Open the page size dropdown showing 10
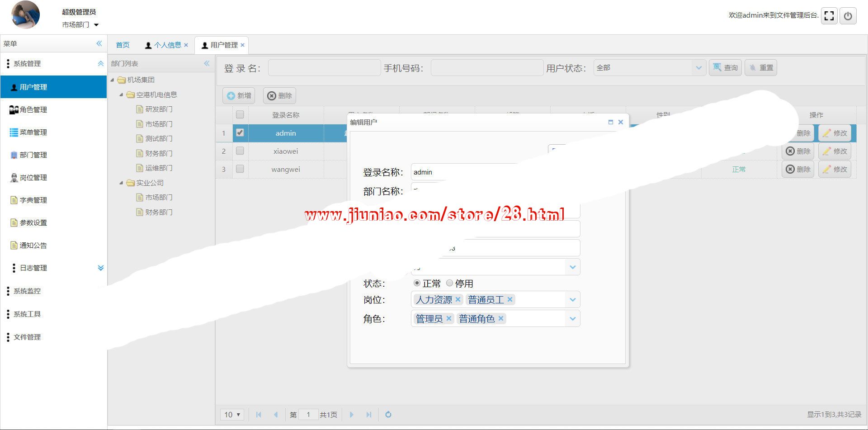 (232, 414)
